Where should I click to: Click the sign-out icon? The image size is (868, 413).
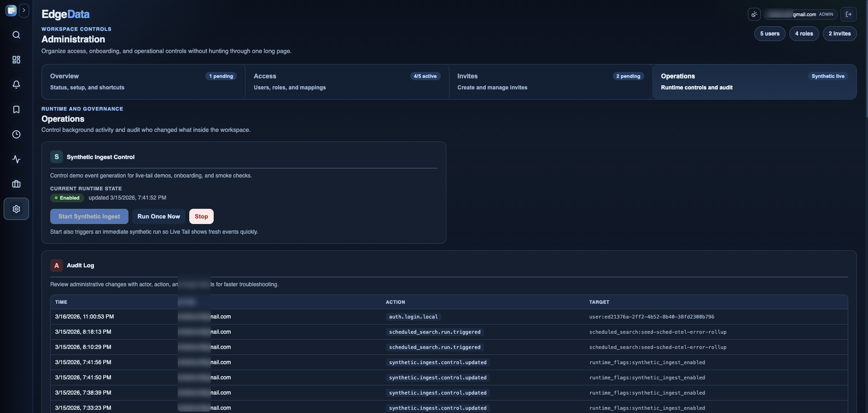849,14
